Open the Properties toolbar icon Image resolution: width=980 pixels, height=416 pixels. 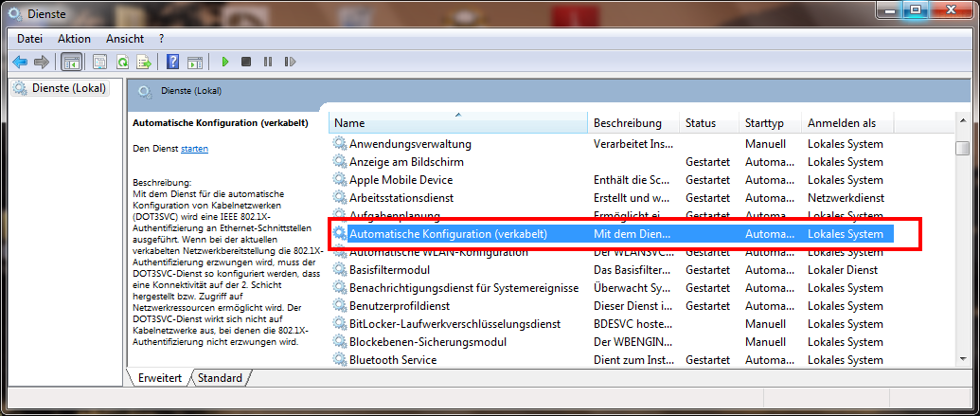(100, 62)
